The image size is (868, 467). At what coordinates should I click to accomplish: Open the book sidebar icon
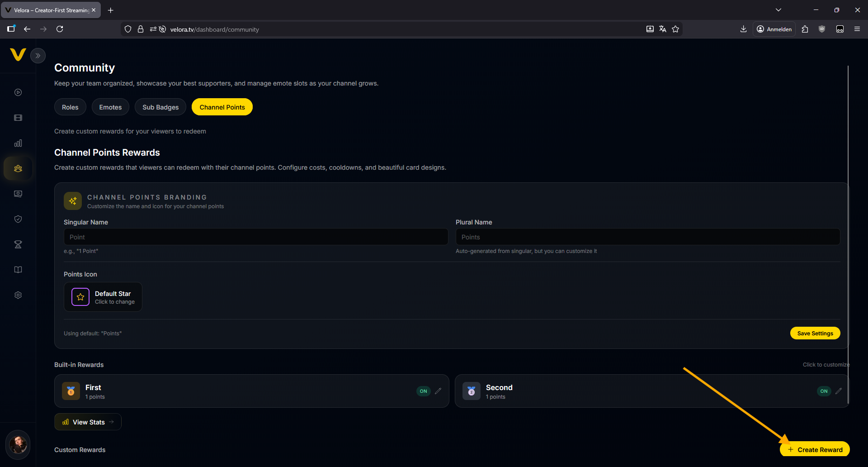point(18,270)
